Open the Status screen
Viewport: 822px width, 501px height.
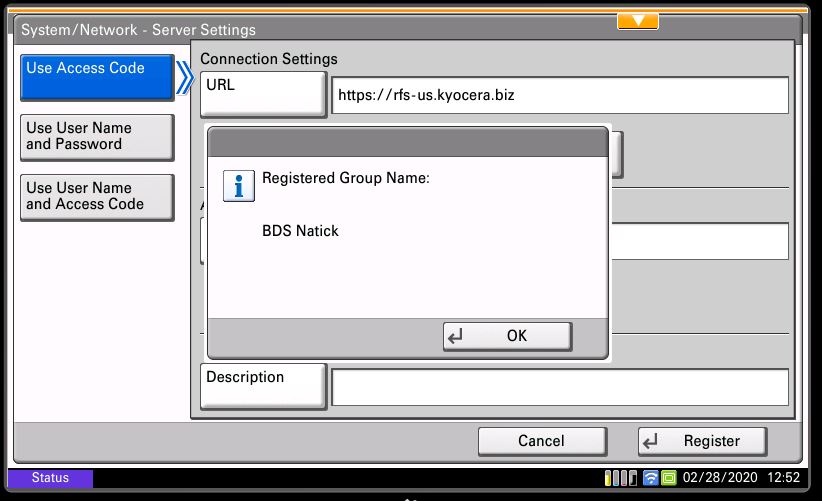point(50,478)
